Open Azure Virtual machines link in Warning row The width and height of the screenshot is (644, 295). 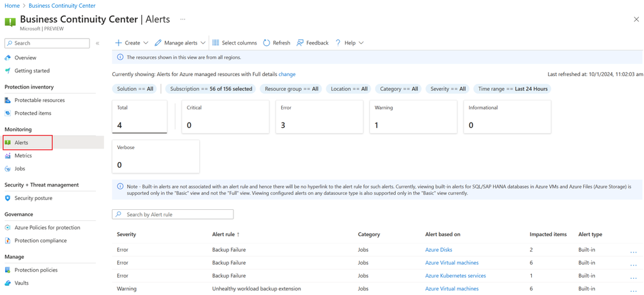tap(452, 289)
